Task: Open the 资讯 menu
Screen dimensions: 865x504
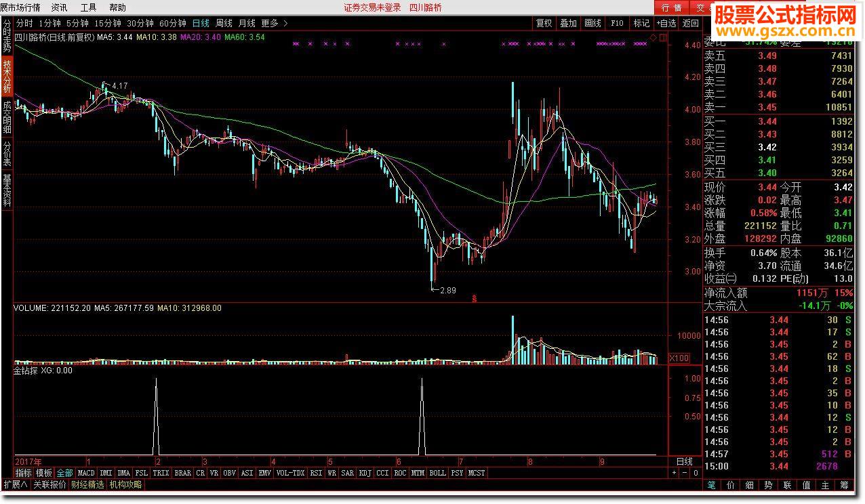Action: (x=59, y=7)
